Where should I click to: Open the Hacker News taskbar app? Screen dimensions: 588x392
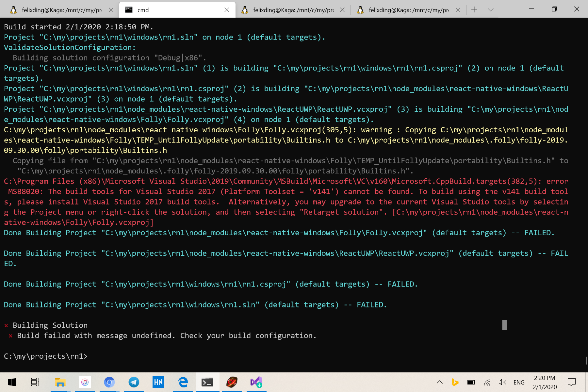pyautogui.click(x=158, y=382)
